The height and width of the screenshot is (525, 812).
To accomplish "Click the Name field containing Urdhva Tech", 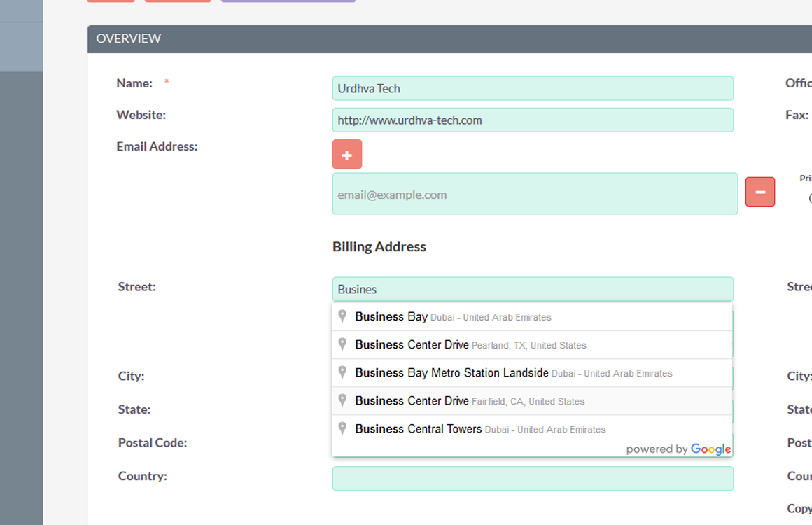I will tap(532, 88).
